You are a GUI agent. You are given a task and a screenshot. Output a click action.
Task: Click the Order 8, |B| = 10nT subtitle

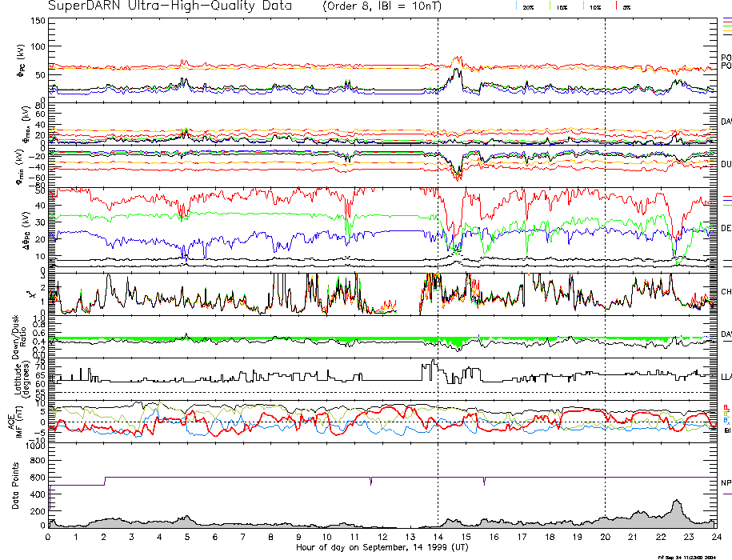(390, 6)
